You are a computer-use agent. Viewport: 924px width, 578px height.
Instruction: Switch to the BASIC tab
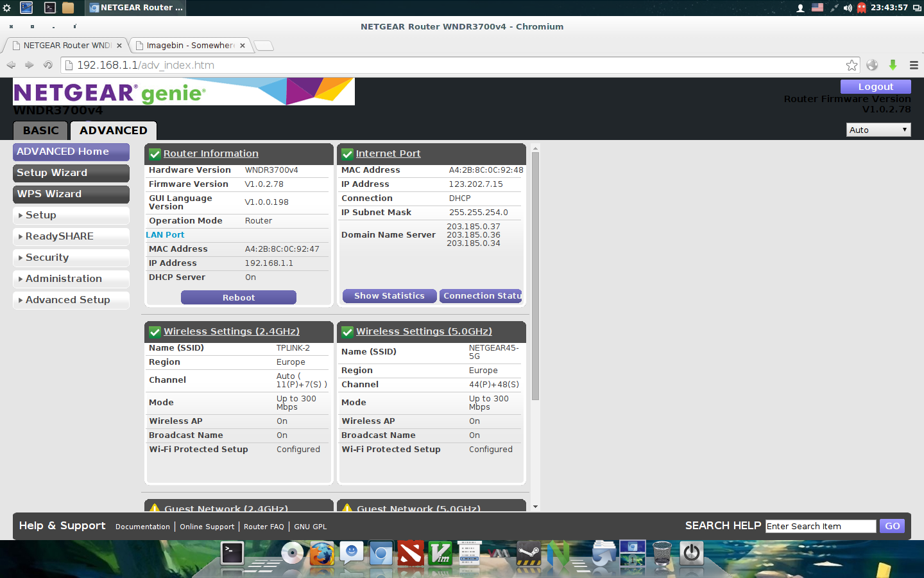40,130
